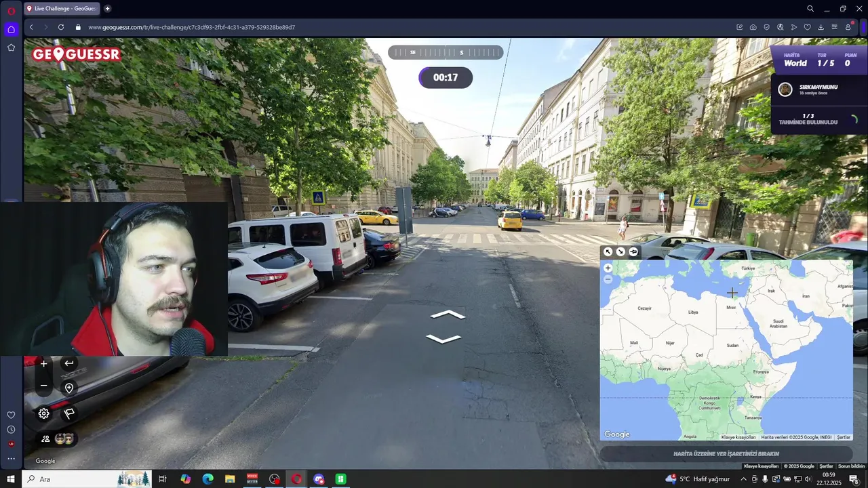Screen dimensions: 868x488
Task: Open the page translate icon
Action: click(x=780, y=27)
